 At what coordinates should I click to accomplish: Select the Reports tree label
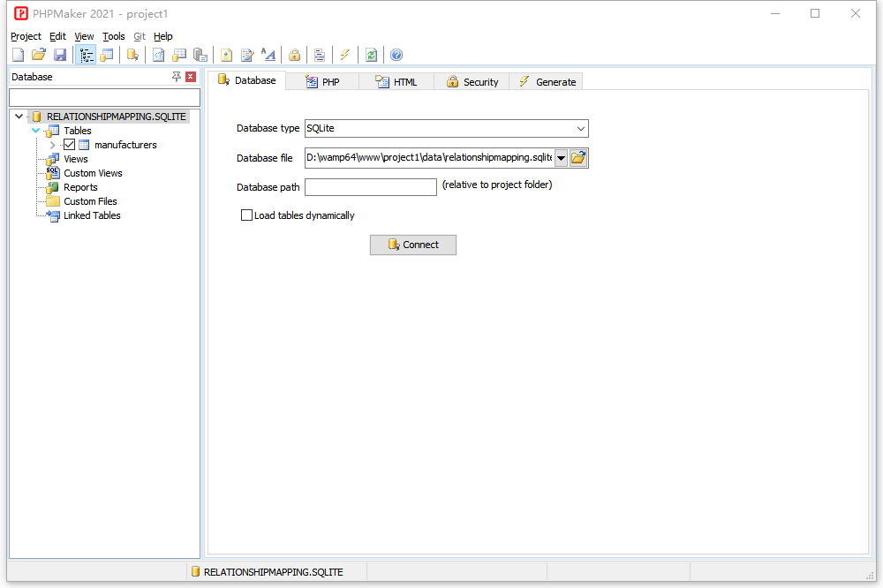coord(80,187)
